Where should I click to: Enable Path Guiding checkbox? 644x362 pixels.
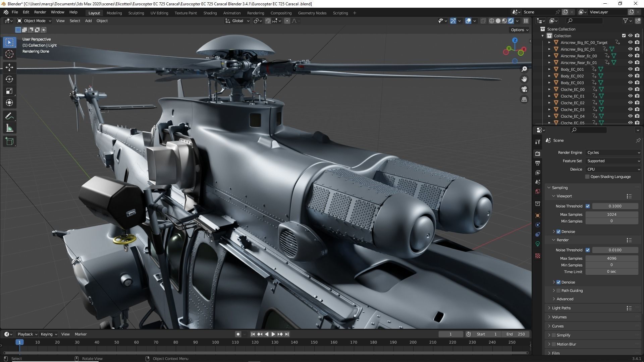pyautogui.click(x=558, y=291)
